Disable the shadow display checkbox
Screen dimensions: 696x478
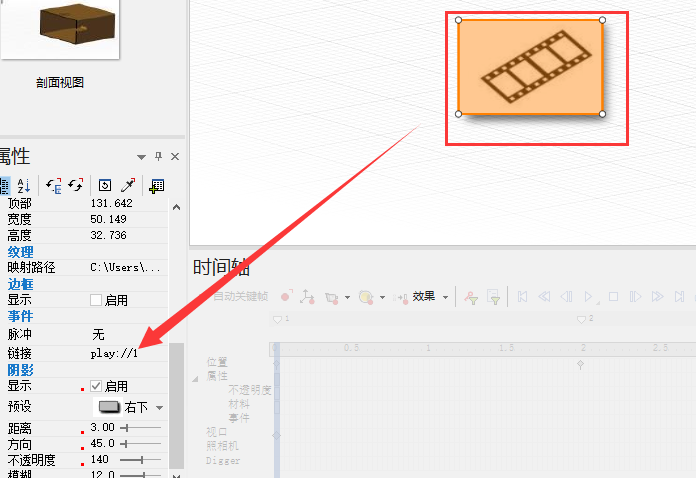click(x=96, y=386)
